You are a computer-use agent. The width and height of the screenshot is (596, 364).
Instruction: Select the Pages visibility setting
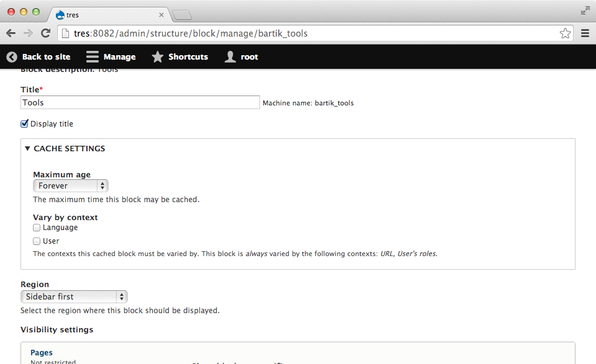point(41,352)
